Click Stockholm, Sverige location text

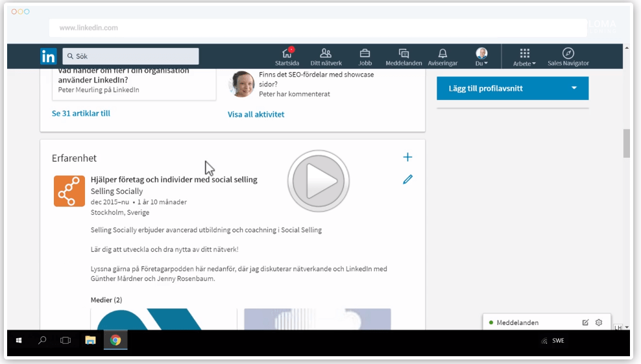(120, 212)
